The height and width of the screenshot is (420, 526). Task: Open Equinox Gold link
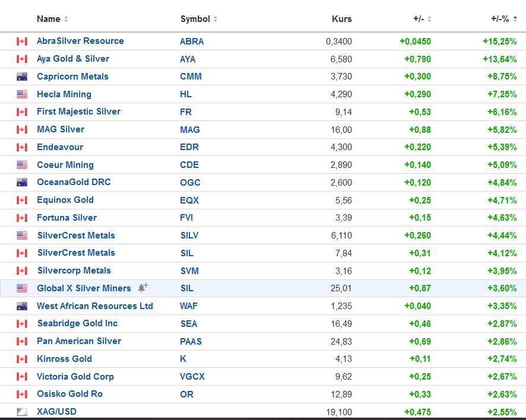tap(65, 200)
